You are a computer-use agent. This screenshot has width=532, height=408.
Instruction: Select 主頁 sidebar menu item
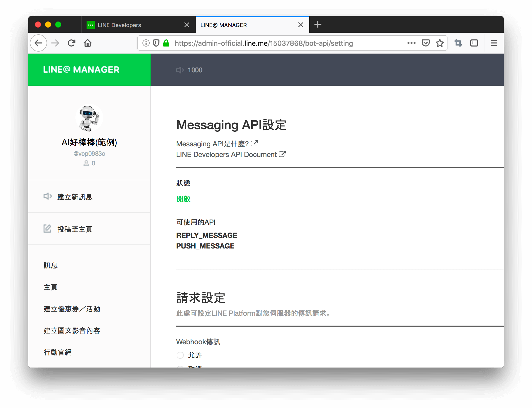51,287
